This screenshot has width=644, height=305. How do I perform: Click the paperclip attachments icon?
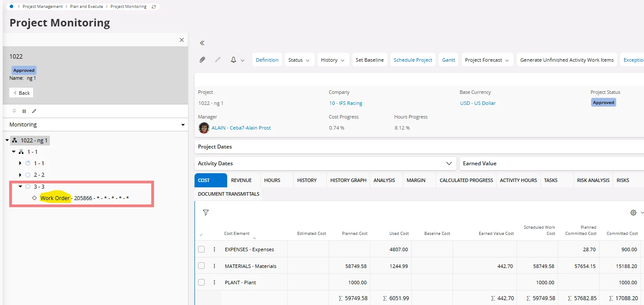(x=202, y=60)
